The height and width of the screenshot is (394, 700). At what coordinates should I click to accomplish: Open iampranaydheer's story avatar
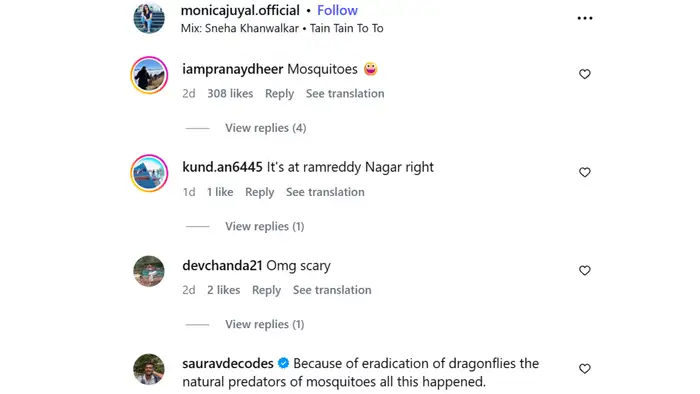pos(149,75)
